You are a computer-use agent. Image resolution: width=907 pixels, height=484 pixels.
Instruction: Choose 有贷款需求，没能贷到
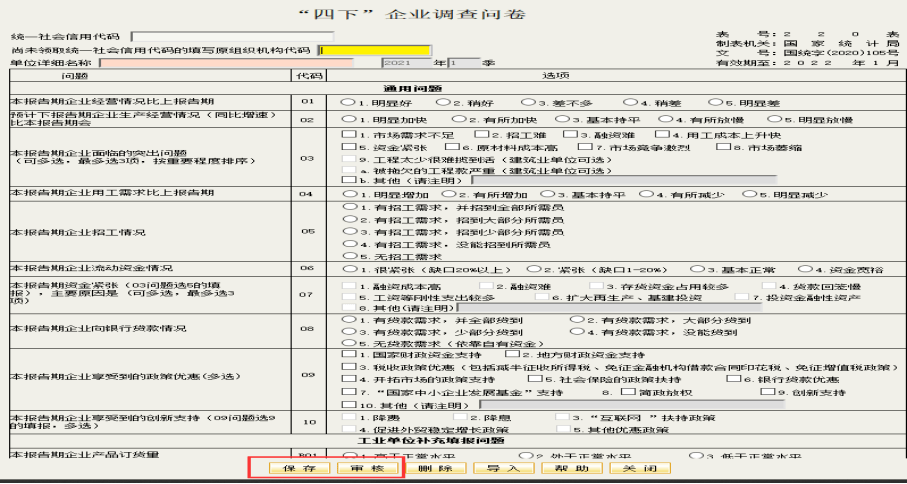[576, 331]
